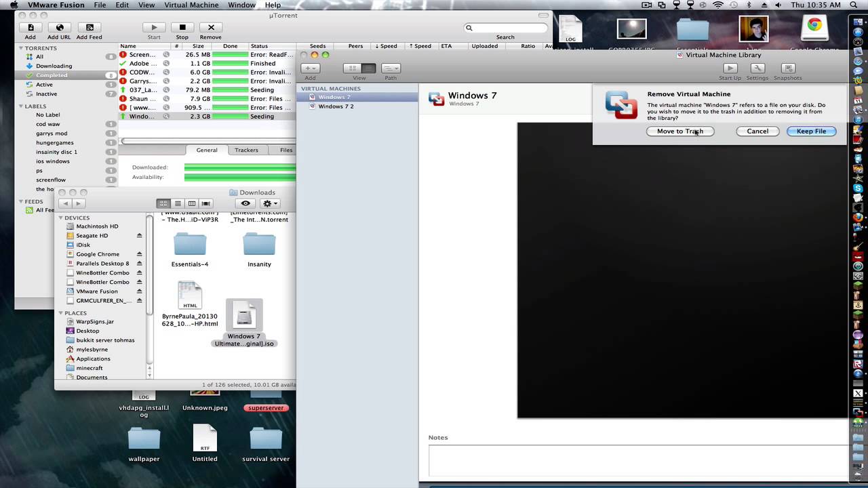Sort torrents by Size column header
The image size is (868, 488).
(198, 46)
